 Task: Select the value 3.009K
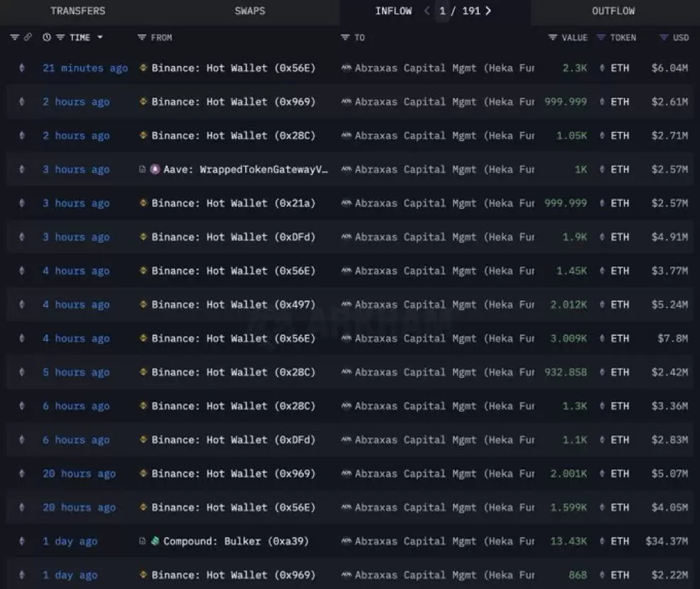[568, 339]
